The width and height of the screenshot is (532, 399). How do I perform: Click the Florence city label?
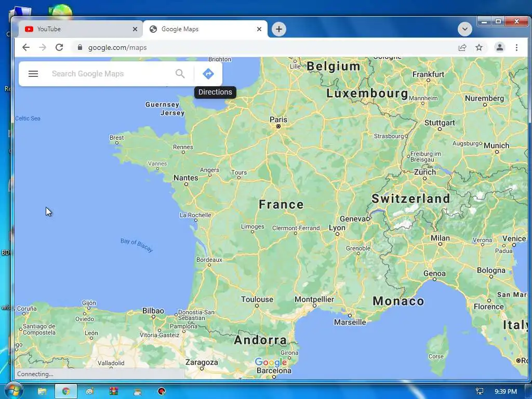coord(488,307)
